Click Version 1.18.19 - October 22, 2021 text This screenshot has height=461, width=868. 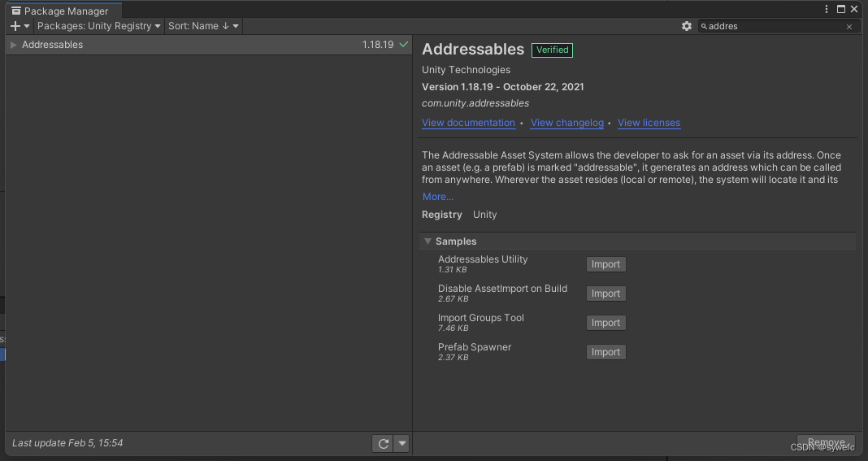(502, 87)
